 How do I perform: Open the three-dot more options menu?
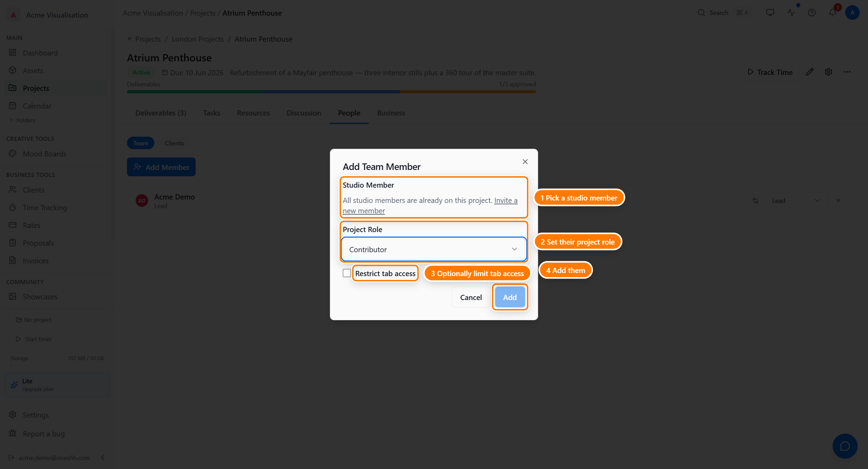click(x=847, y=72)
